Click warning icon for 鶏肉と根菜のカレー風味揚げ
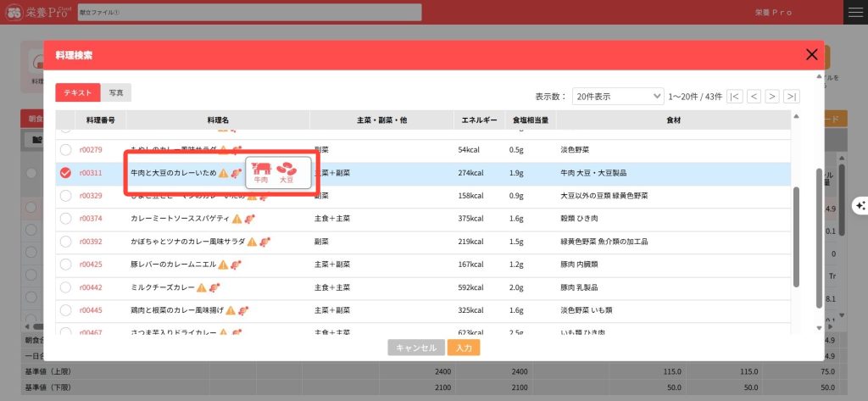Image resolution: width=868 pixels, height=401 pixels. 231,311
